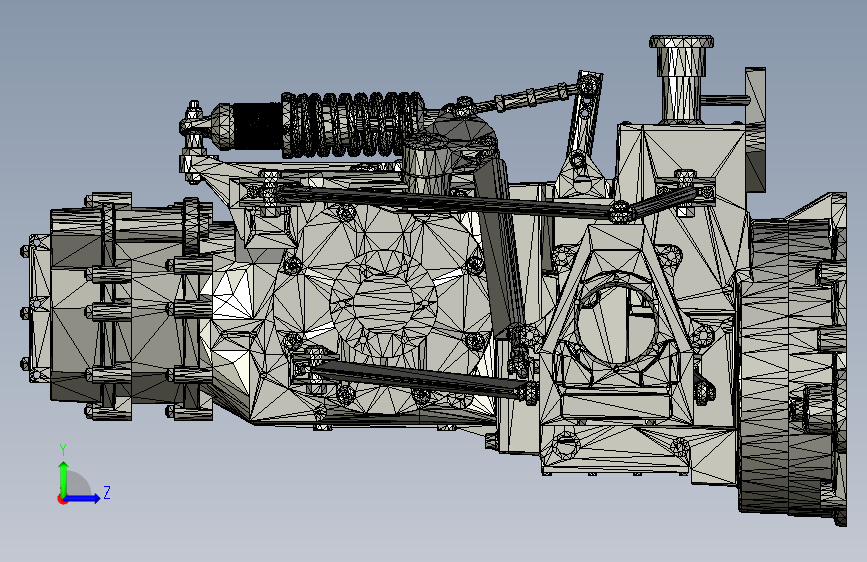Viewport: 867px width, 562px height.
Task: Click the blue Z axis arrow of the triad
Action: point(83,498)
